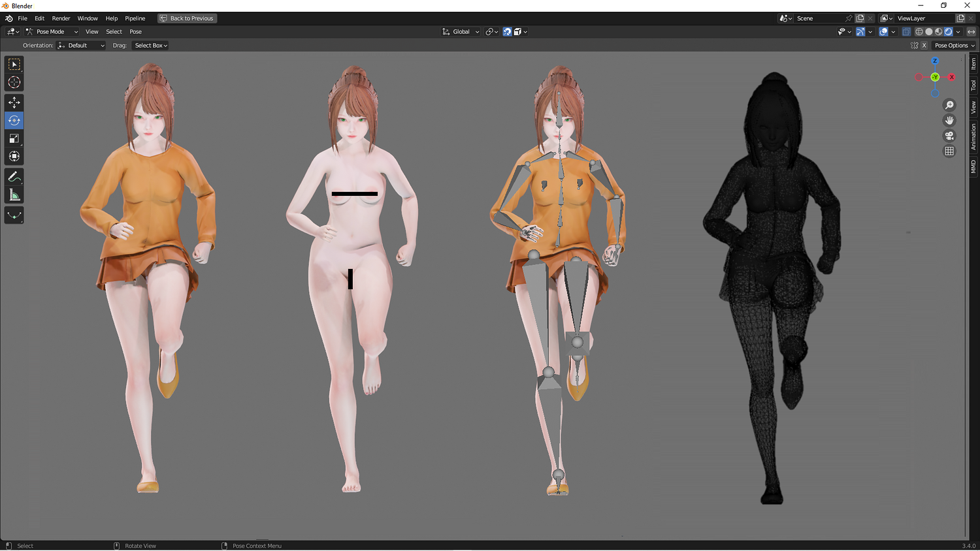Expand the Pose Options dropdown
The height and width of the screenshot is (551, 980).
click(x=954, y=46)
